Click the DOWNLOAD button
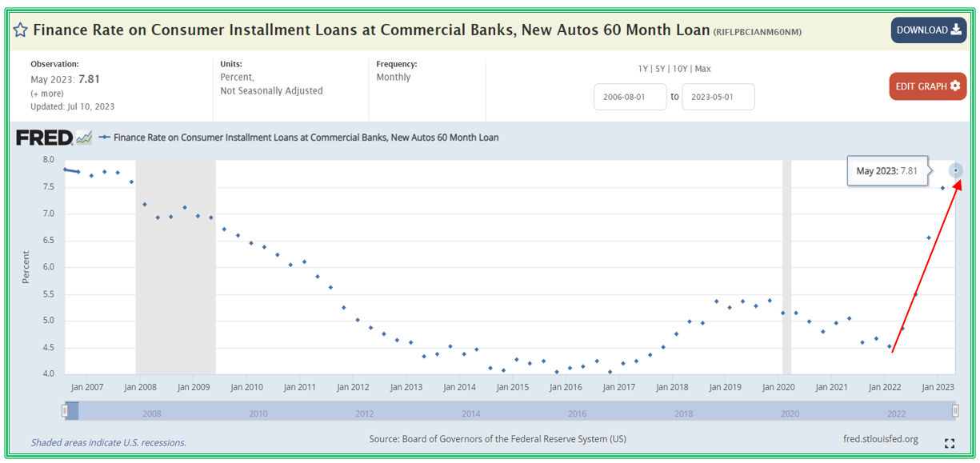The image size is (980, 463). click(929, 30)
